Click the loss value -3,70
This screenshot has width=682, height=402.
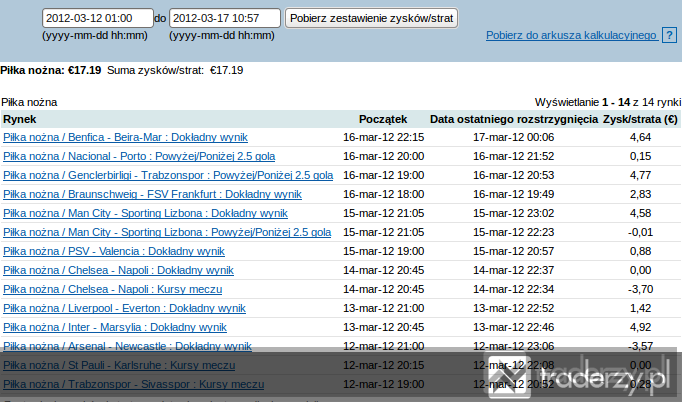(x=640, y=289)
